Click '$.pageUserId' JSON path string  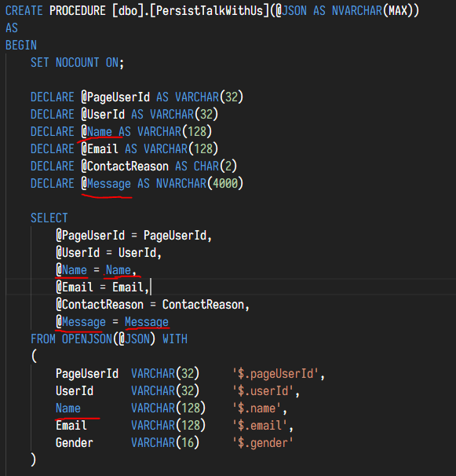(275, 374)
